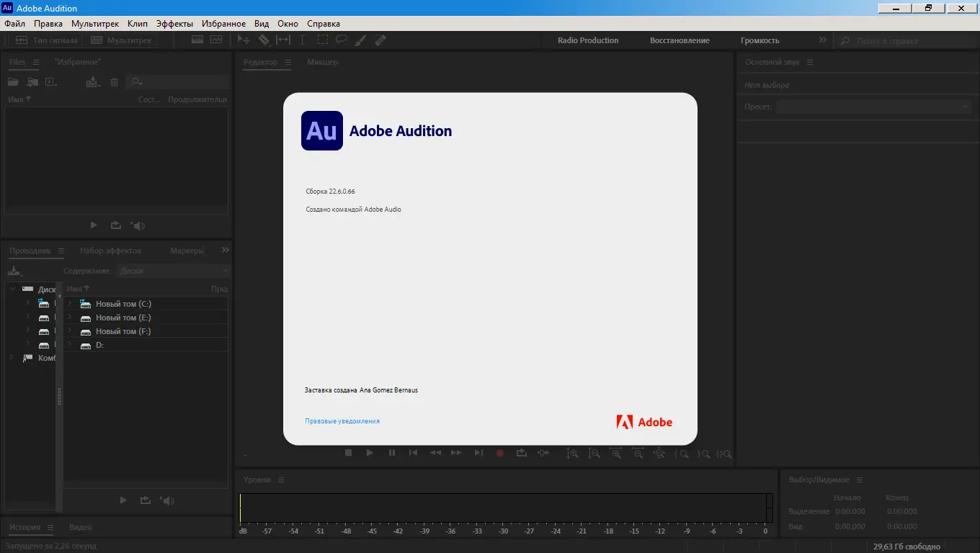980x553 pixels.
Task: Select the Marquee selection tool
Action: point(322,40)
